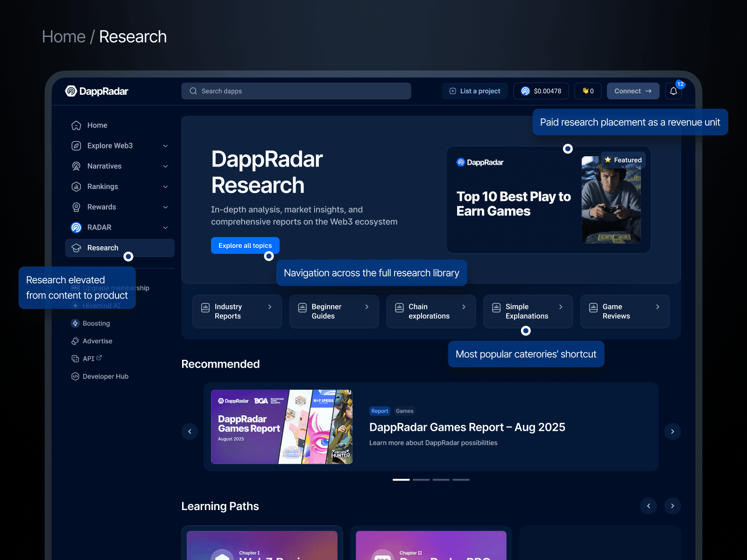This screenshot has height=560, width=747.
Task: Click the Advertise megaphone icon
Action: (75, 341)
